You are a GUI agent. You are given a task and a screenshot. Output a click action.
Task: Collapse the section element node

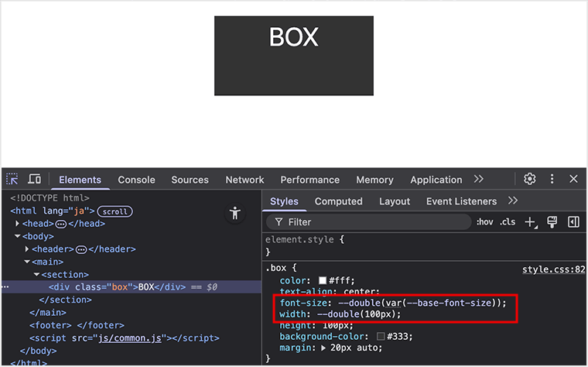[x=37, y=274]
